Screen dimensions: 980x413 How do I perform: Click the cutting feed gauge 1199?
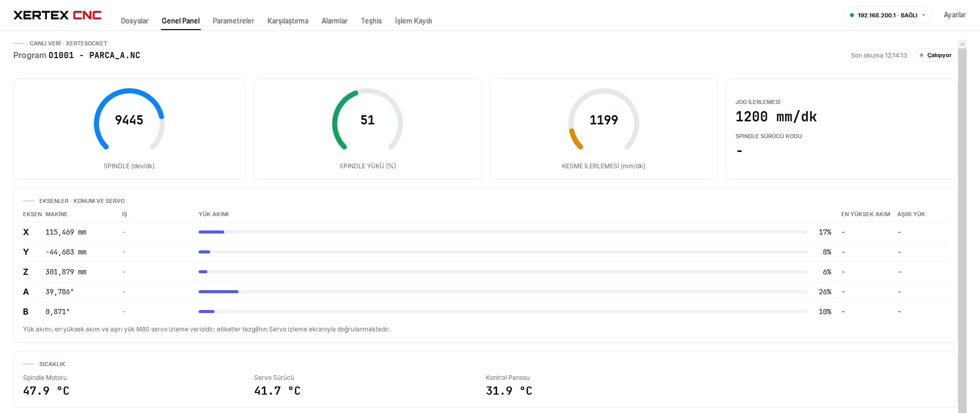(x=604, y=120)
